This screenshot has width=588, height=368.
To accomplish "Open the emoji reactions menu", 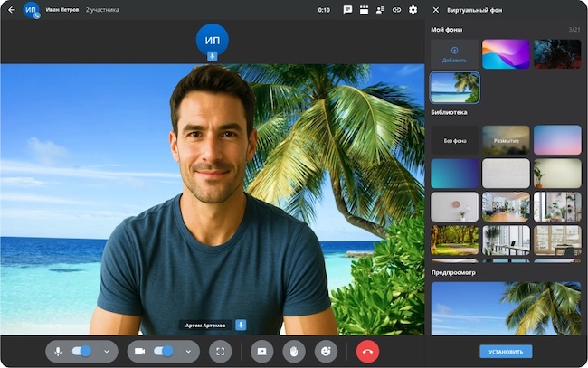I will coord(325,351).
